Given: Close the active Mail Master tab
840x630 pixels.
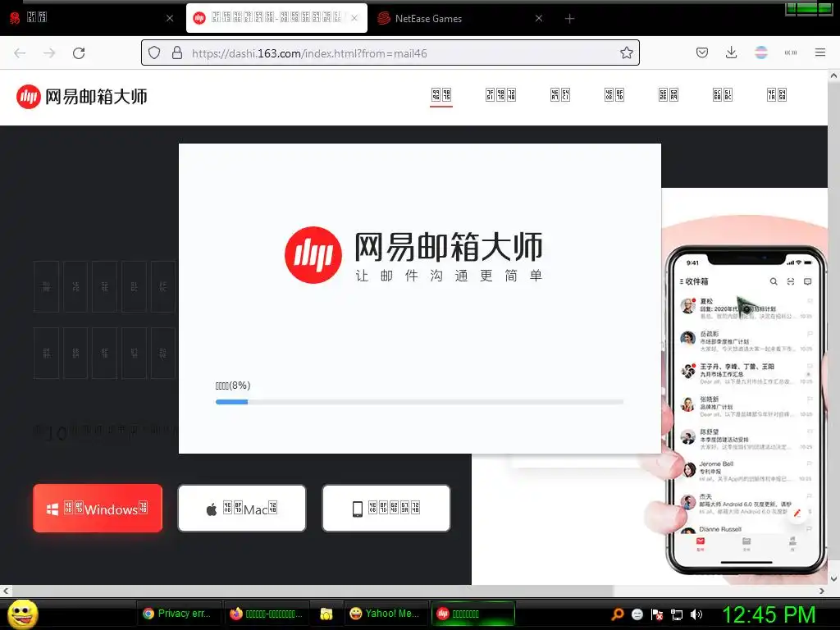Looking at the screenshot, I should point(354,18).
